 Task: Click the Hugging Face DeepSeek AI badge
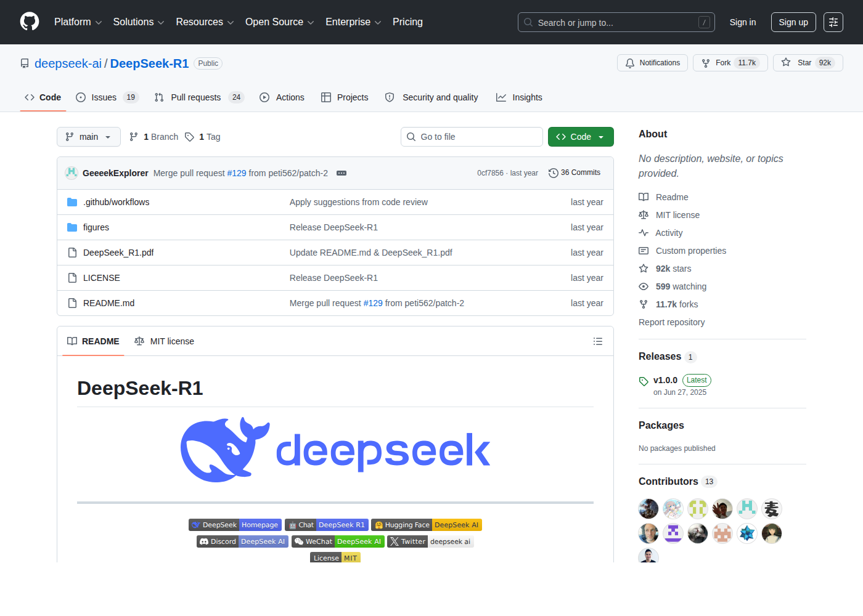point(426,525)
